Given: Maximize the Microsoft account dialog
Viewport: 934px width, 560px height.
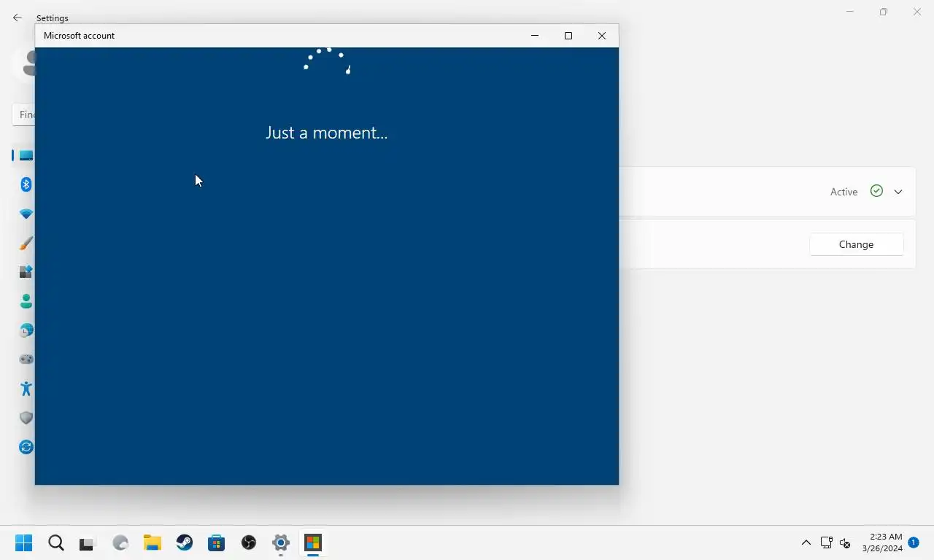Looking at the screenshot, I should coord(568,36).
